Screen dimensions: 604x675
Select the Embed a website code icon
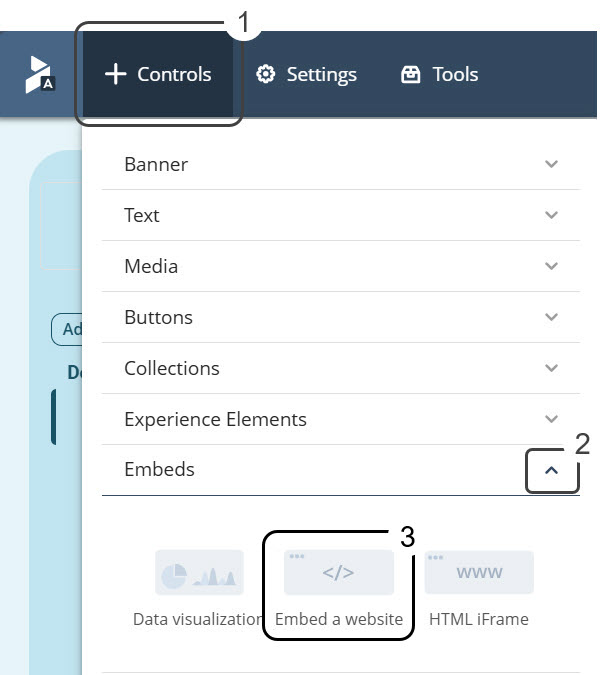(x=339, y=573)
